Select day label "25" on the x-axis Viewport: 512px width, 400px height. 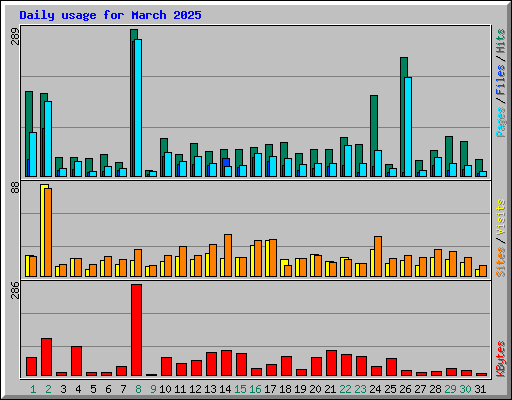coord(390,389)
